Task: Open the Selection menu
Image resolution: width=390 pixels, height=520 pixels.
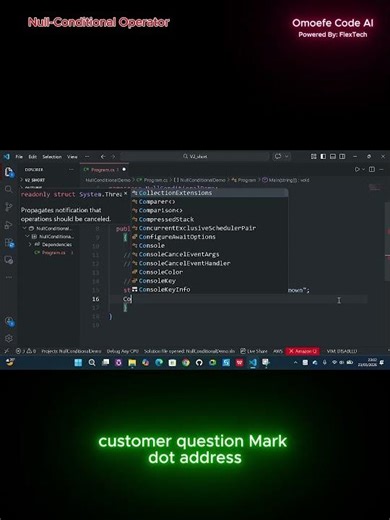Action: [x=52, y=157]
